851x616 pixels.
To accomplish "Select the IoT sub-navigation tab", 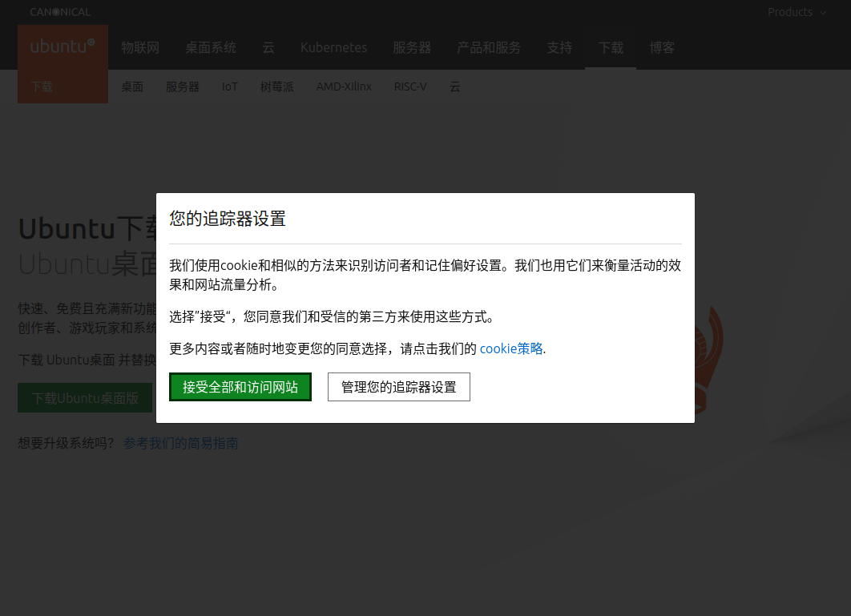I will click(x=229, y=87).
